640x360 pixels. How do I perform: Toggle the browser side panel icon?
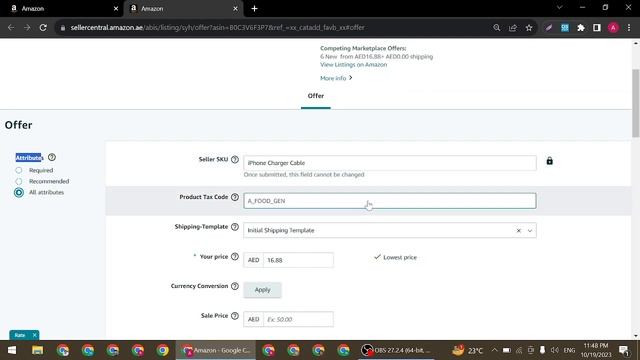click(597, 28)
